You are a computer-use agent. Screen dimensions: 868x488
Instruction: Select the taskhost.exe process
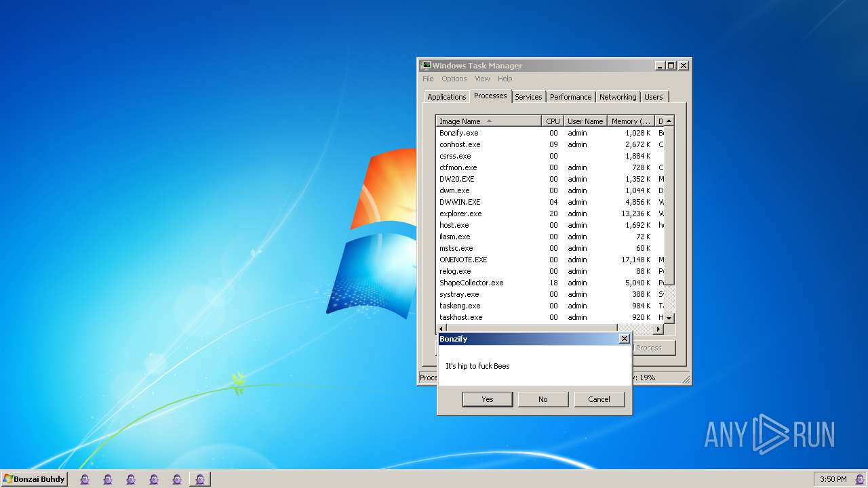point(549,317)
